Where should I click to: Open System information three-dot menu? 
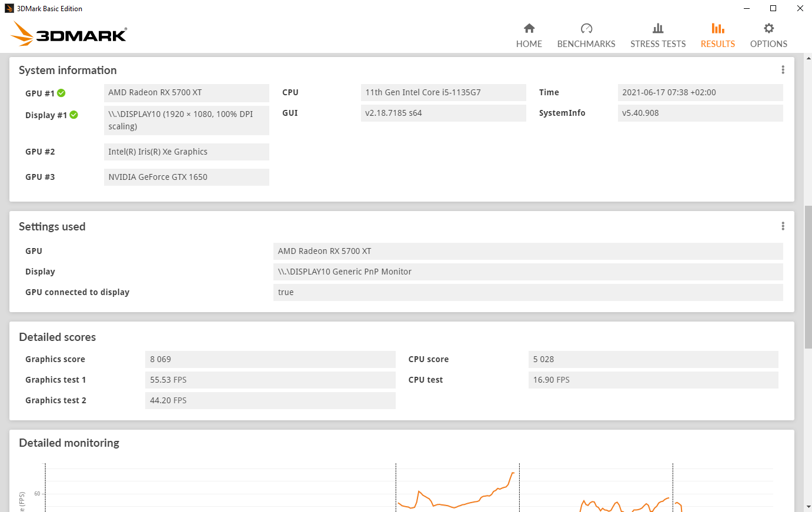[783, 70]
